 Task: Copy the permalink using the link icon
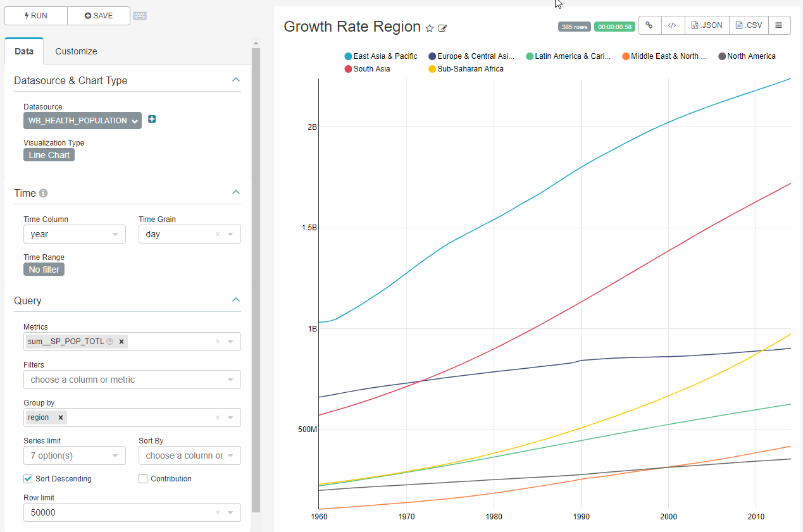[649, 25]
